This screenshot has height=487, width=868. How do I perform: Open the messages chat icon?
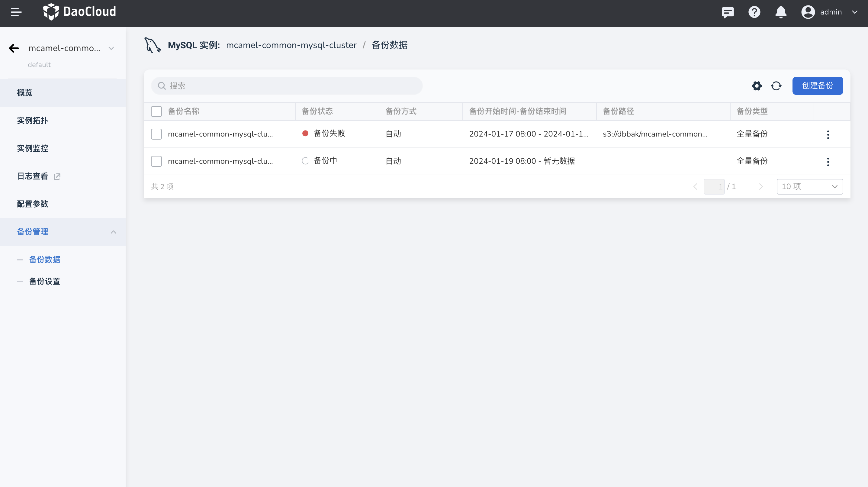[728, 12]
